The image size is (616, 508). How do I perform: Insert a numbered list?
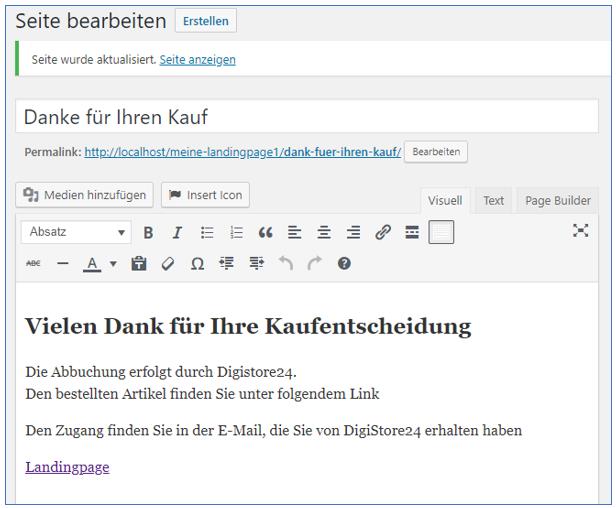(x=236, y=232)
